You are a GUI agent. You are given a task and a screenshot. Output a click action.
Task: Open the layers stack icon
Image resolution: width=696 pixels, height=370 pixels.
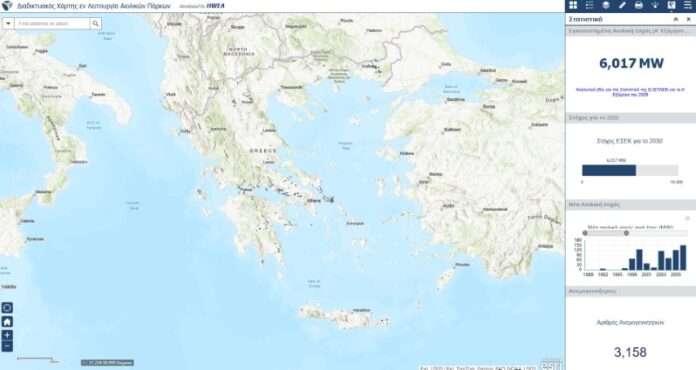pos(606,5)
